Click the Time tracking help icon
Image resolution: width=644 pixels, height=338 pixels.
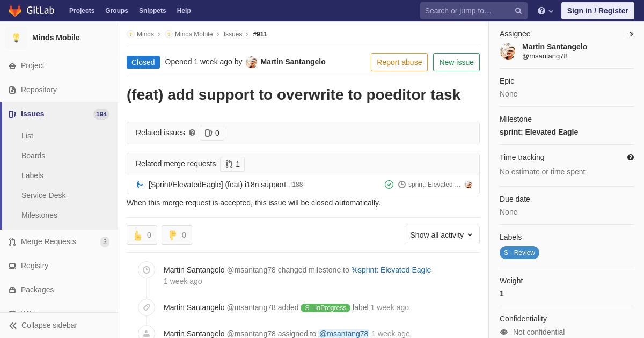point(631,157)
